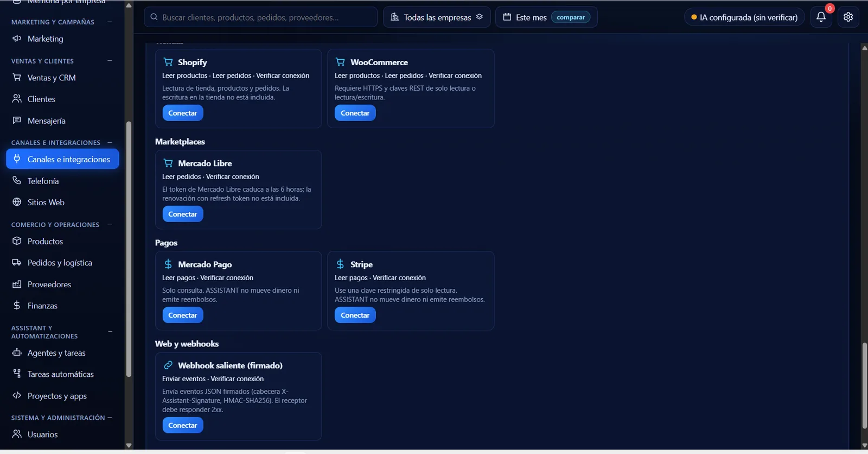Open settings via the gear icon

848,17
